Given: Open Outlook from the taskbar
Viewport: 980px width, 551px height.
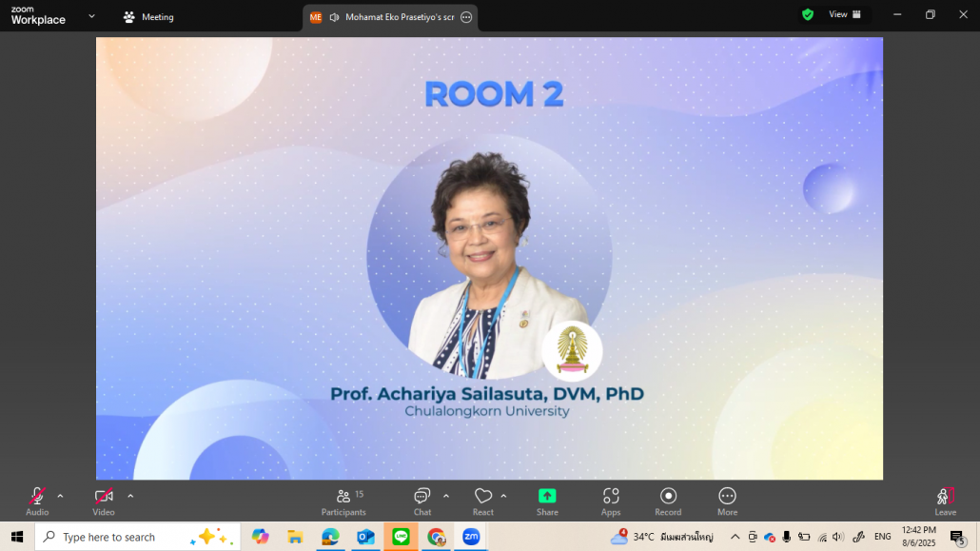Looking at the screenshot, I should coord(365,537).
